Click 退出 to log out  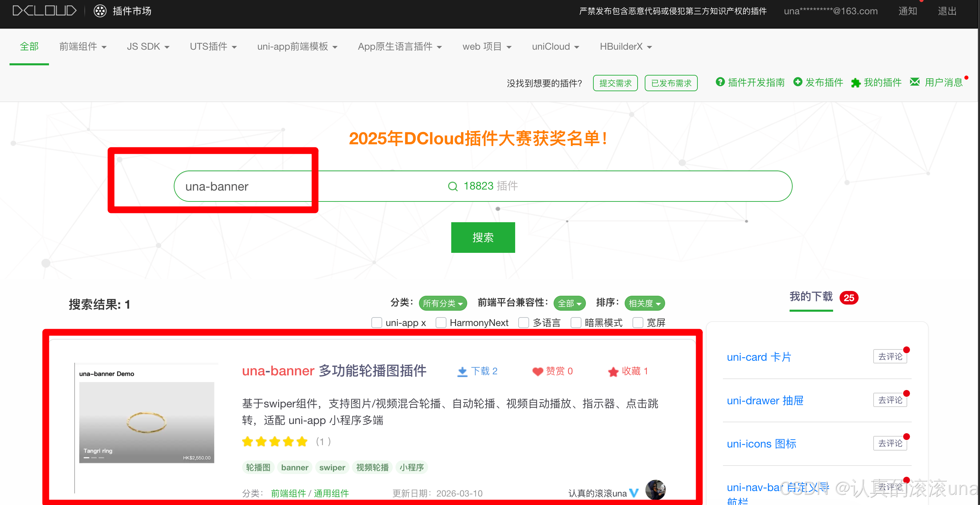point(947,11)
